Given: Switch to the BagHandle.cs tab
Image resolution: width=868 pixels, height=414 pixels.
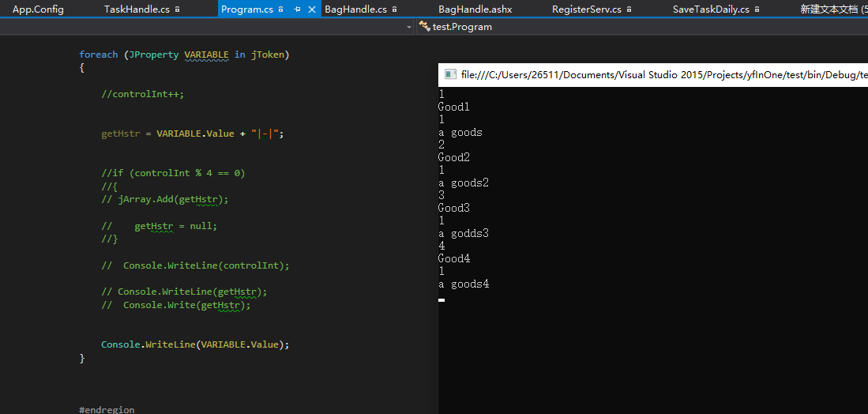Looking at the screenshot, I should pos(355,9).
